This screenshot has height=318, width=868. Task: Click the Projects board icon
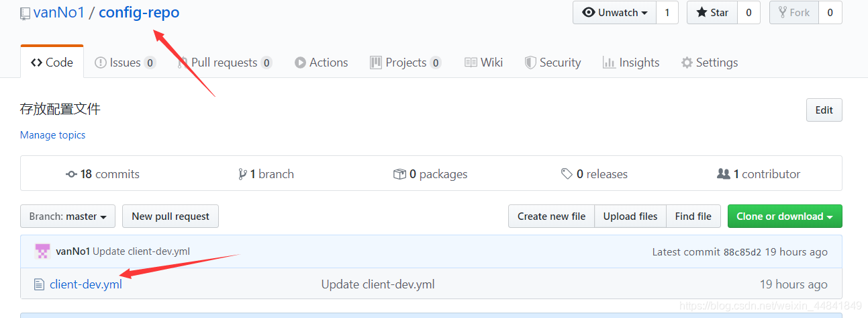click(x=376, y=63)
